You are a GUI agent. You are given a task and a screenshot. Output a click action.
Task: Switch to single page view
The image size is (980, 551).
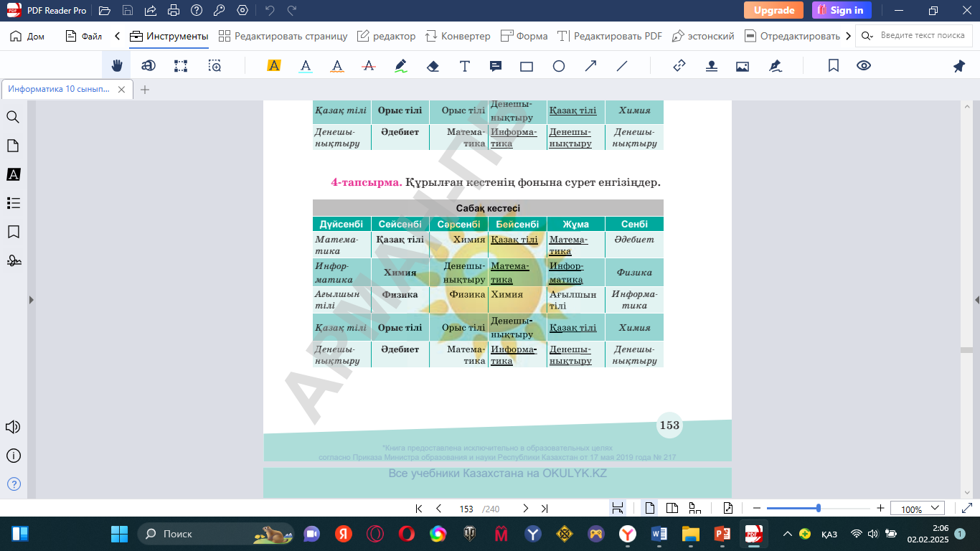[649, 509]
